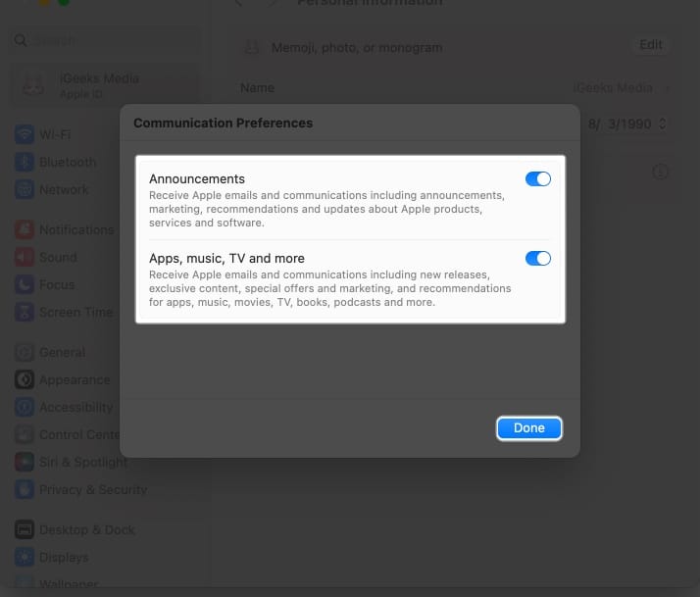The height and width of the screenshot is (597, 700).
Task: Select General label in sidebar
Action: click(x=62, y=352)
